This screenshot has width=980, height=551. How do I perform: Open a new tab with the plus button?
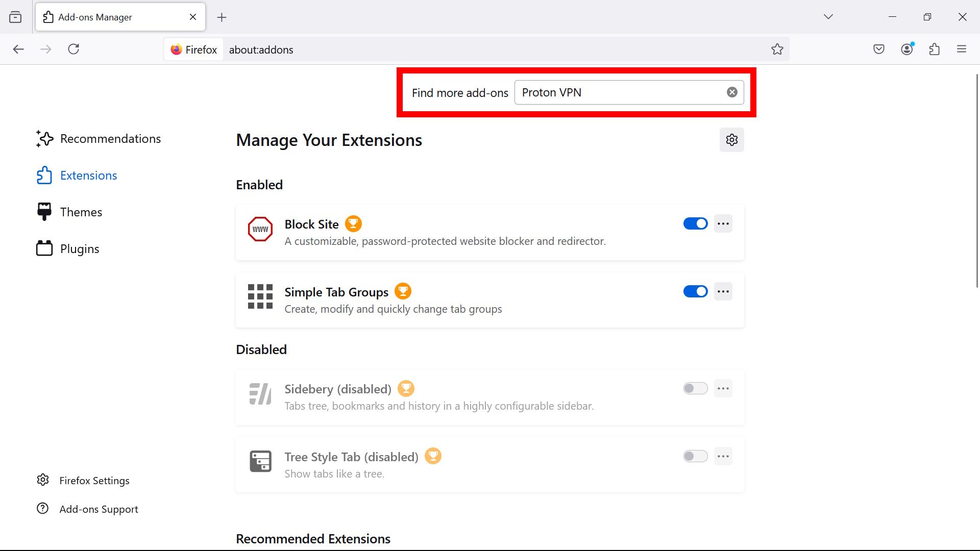222,17
